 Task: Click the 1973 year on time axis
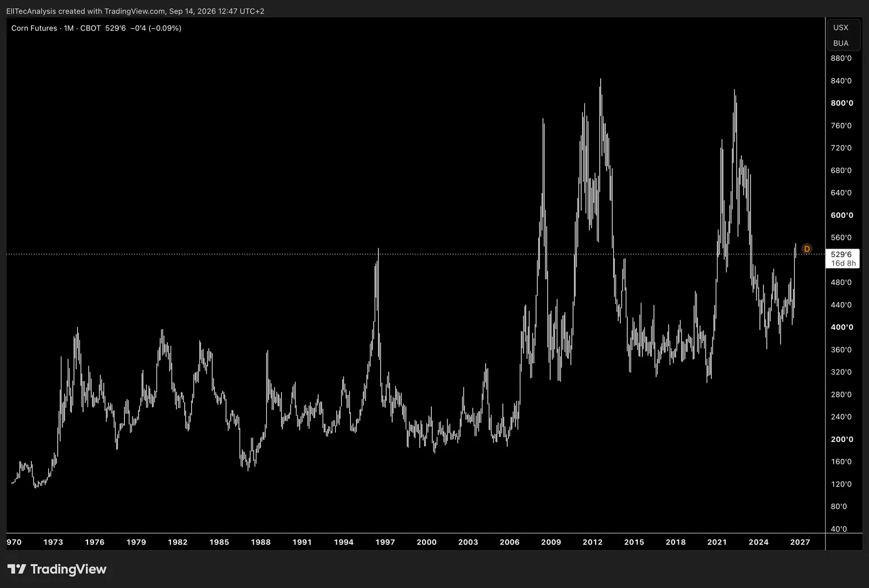tap(53, 542)
